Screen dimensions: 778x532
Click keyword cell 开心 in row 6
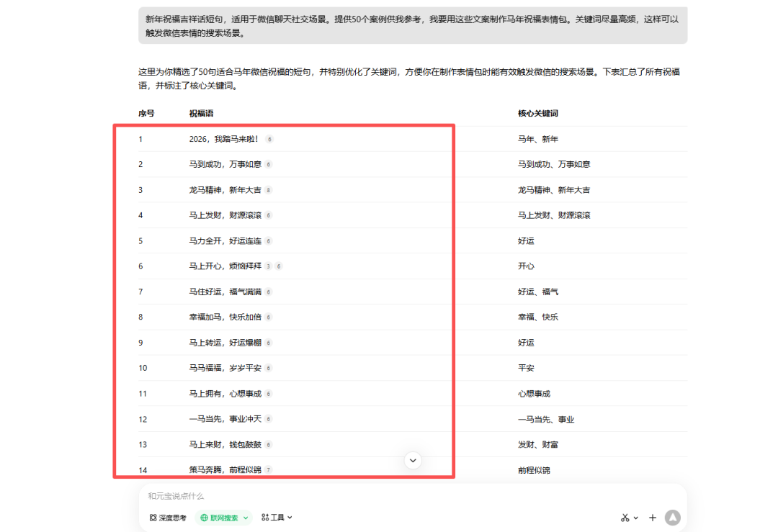(x=526, y=267)
